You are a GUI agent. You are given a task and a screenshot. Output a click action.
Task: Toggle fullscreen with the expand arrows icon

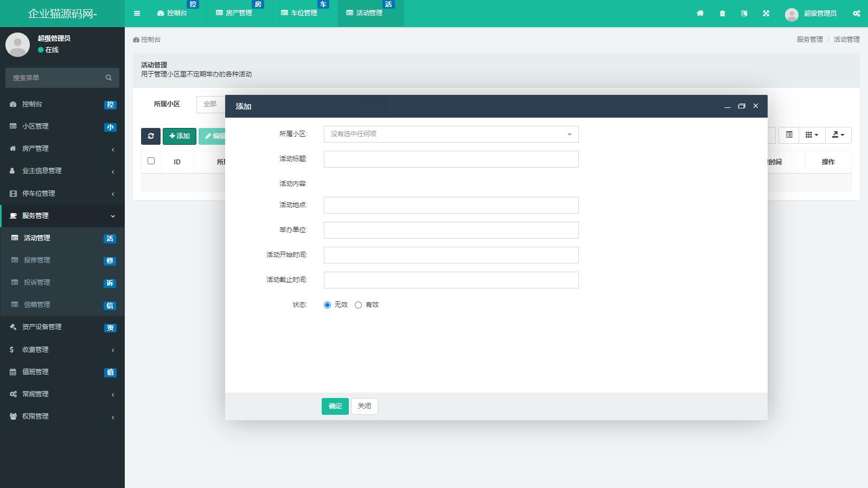tap(766, 14)
